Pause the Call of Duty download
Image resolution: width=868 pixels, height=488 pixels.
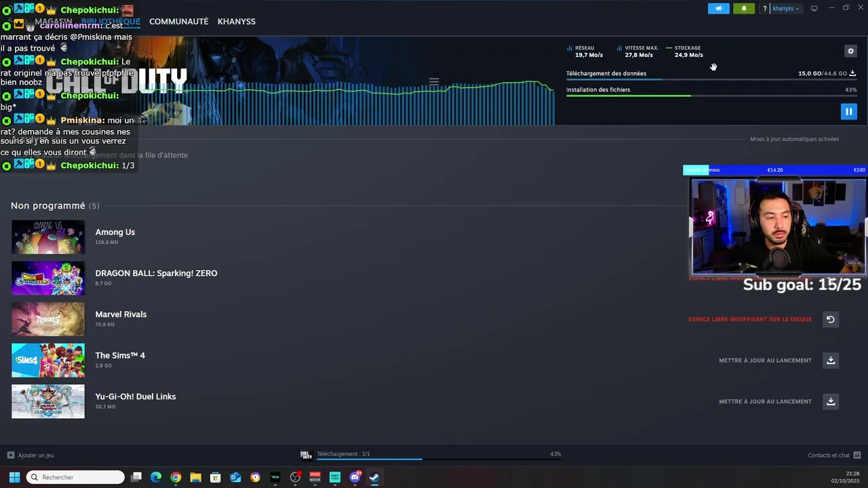point(848,111)
